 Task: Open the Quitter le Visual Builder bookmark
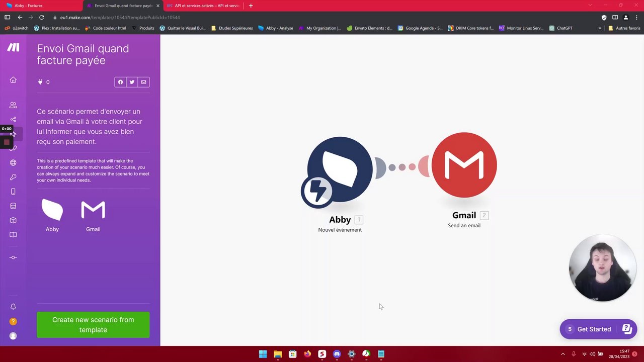tap(183, 28)
